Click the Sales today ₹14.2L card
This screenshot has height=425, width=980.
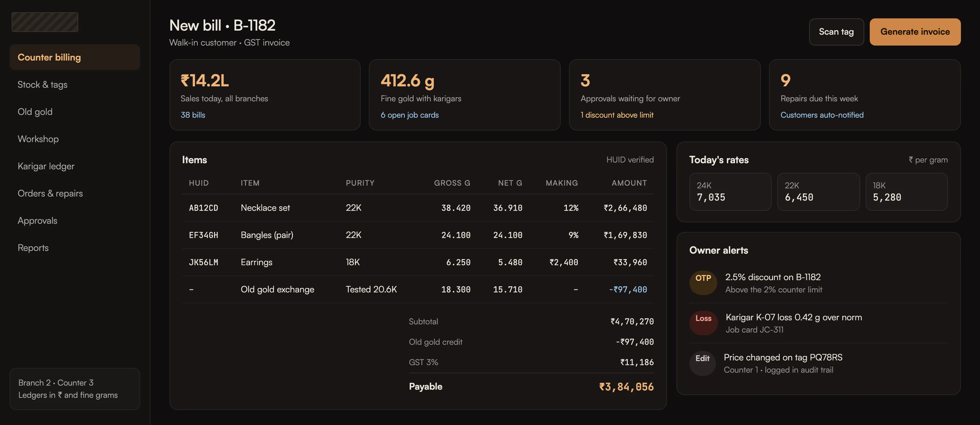[x=265, y=95]
